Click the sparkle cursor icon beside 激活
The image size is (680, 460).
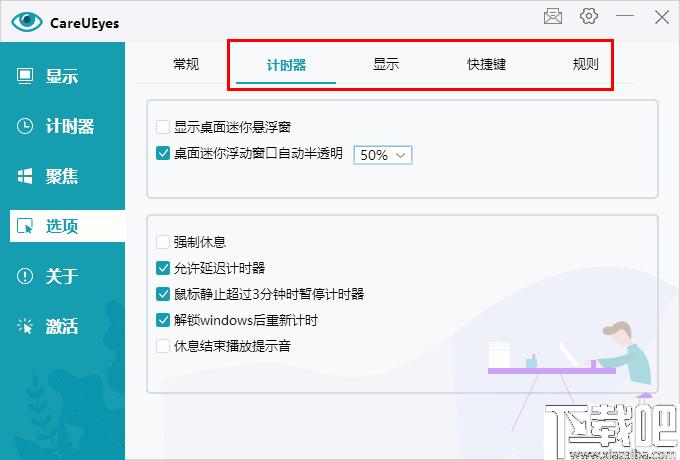point(25,326)
